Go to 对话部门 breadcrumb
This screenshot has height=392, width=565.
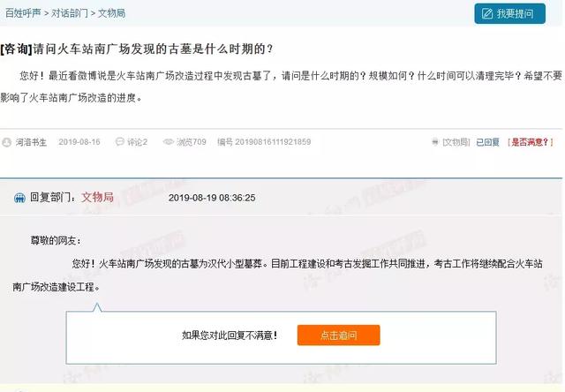(x=70, y=13)
